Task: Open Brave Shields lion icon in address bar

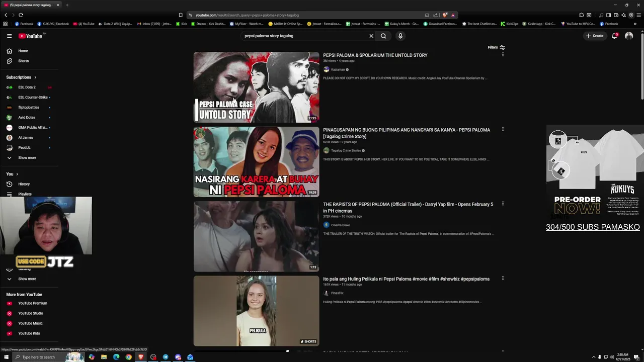Action: (x=445, y=15)
